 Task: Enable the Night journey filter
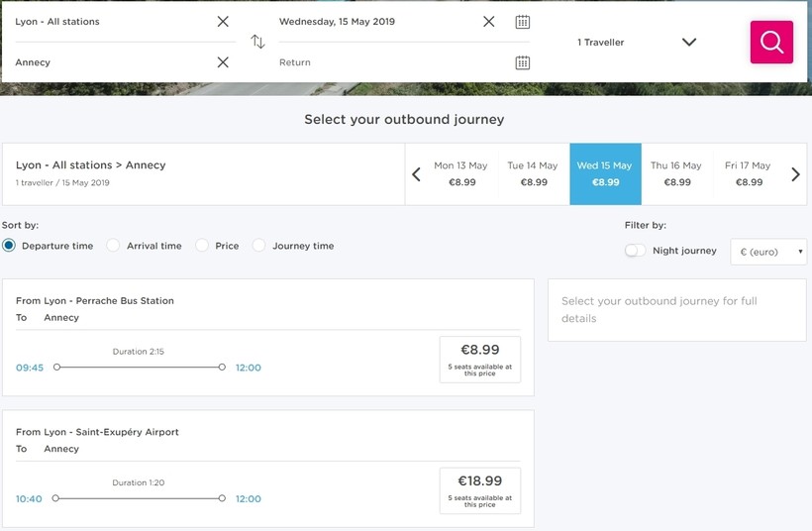(x=635, y=251)
